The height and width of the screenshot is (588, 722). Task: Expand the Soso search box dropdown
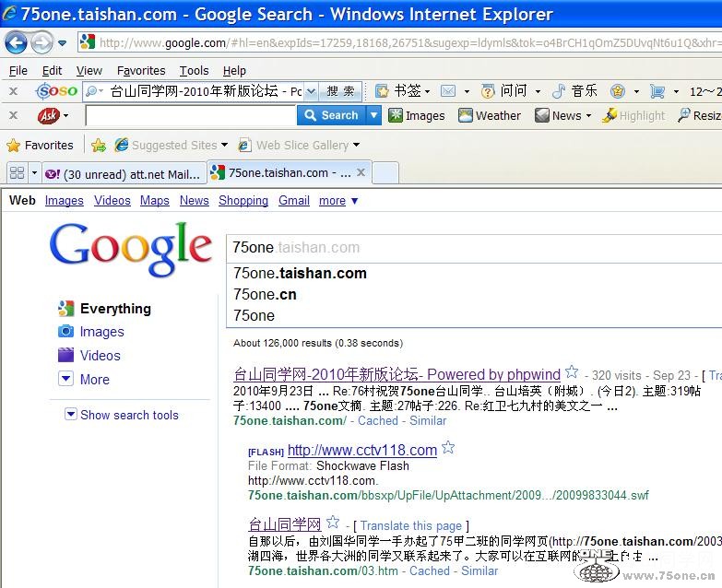click(x=311, y=91)
